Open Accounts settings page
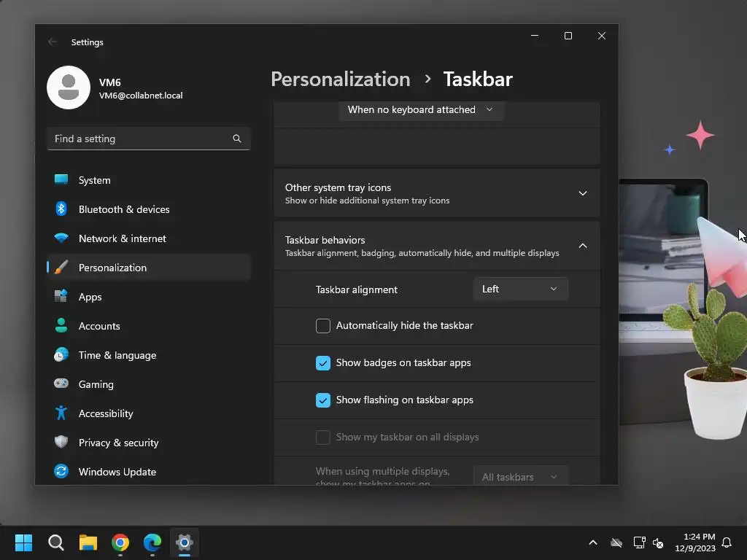The width and height of the screenshot is (747, 560). (x=149, y=326)
